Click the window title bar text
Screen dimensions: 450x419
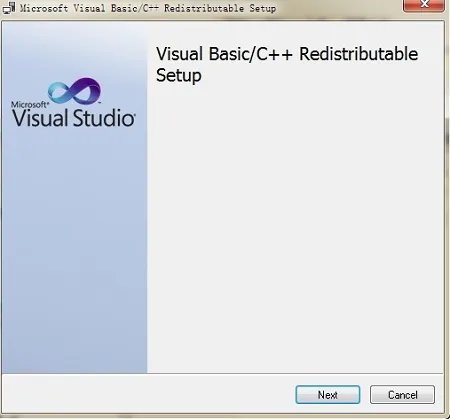(148, 8)
